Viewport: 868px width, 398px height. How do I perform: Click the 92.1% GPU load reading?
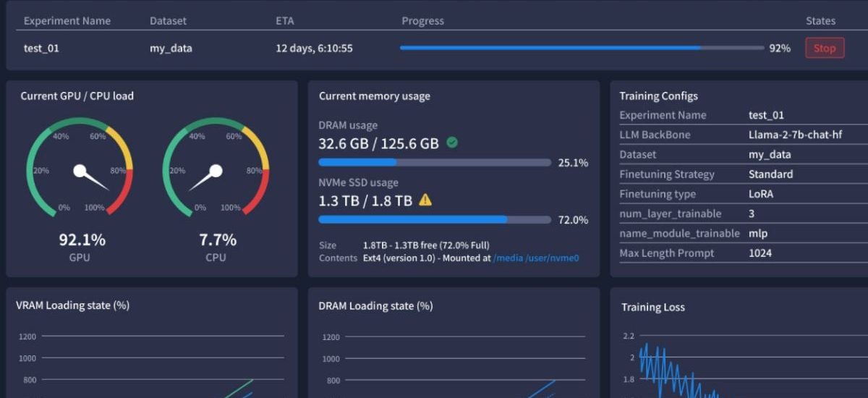point(82,240)
